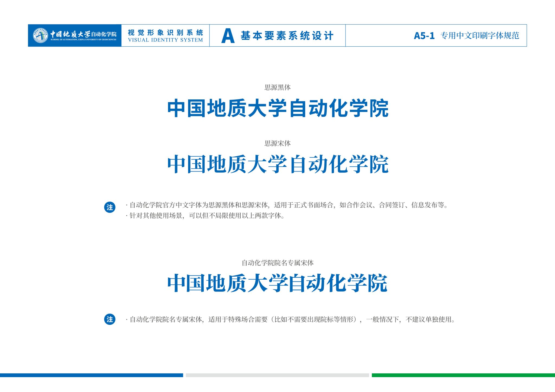
Task: Select the 思源黑体 font label
Action: pyautogui.click(x=277, y=88)
